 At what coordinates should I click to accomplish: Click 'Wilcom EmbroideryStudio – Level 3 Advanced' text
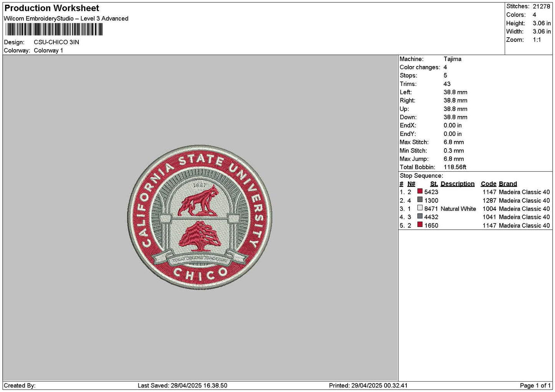pyautogui.click(x=66, y=18)
